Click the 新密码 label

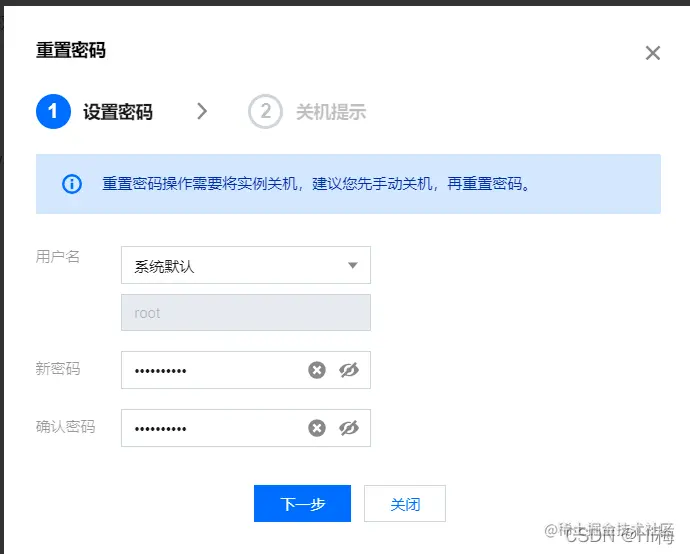[58, 368]
